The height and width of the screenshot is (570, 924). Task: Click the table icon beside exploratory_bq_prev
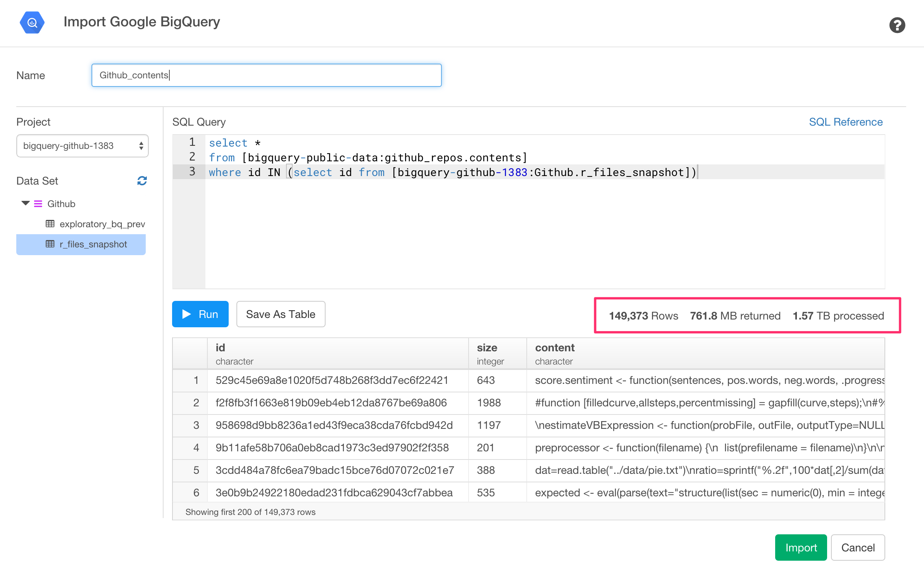[x=50, y=224]
